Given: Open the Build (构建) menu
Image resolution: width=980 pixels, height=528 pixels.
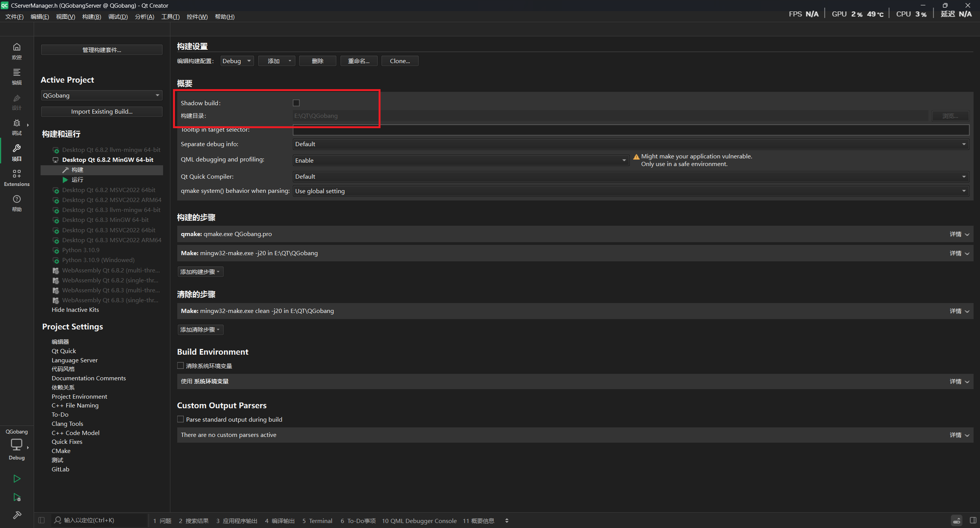Looking at the screenshot, I should tap(91, 16).
